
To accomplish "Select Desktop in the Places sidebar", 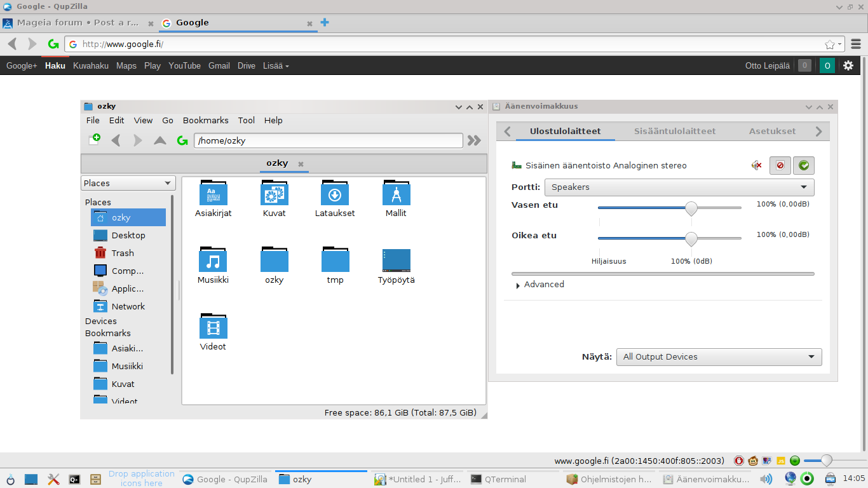I will pyautogui.click(x=128, y=235).
